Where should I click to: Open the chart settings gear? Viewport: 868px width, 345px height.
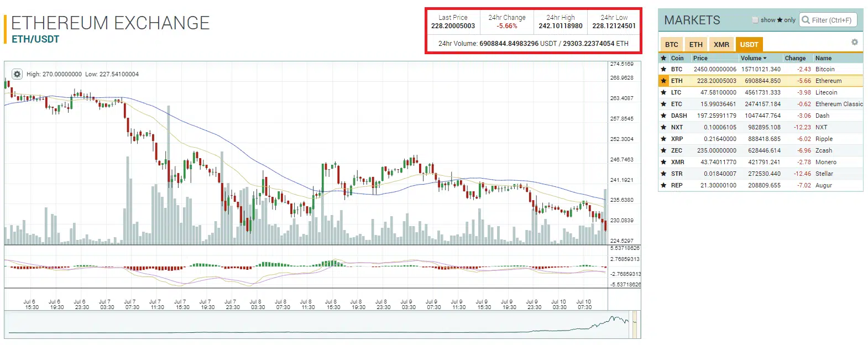pyautogui.click(x=17, y=74)
